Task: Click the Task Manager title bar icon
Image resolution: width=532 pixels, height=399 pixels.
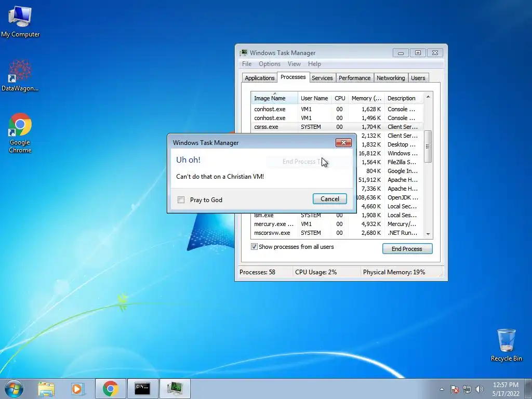Action: [244, 52]
